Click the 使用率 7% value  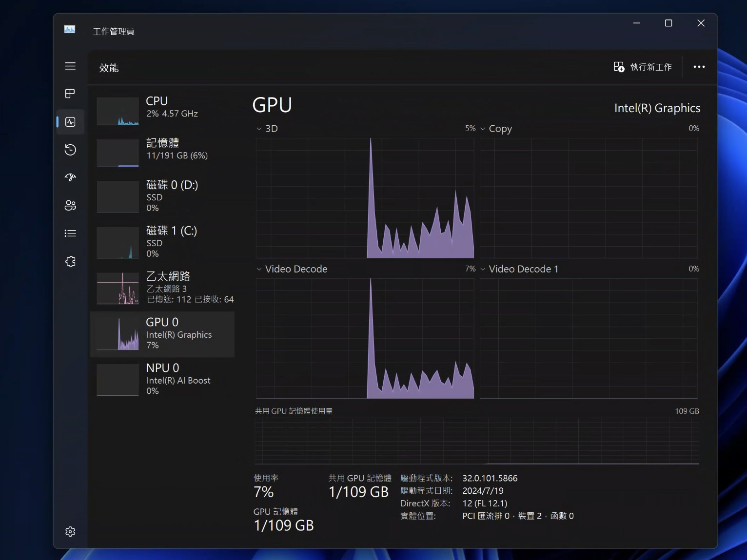[263, 492]
